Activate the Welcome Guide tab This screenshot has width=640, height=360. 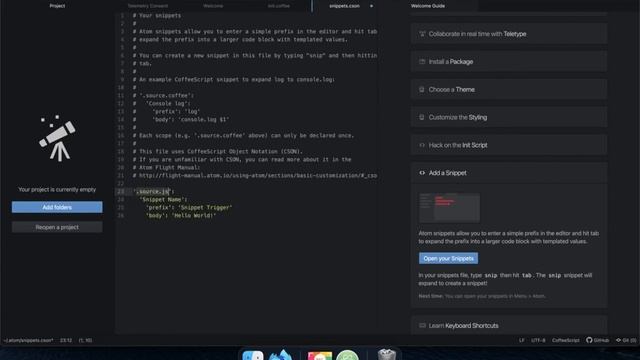pos(428,6)
